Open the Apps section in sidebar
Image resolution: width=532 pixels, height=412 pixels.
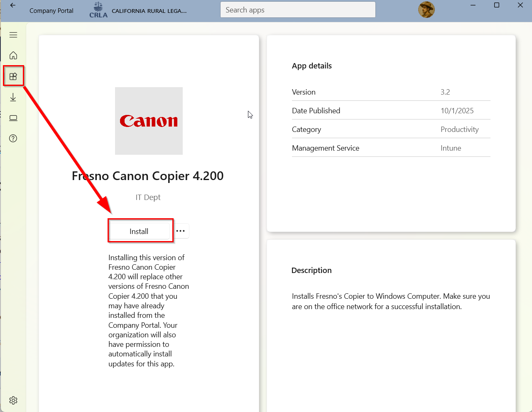point(13,76)
